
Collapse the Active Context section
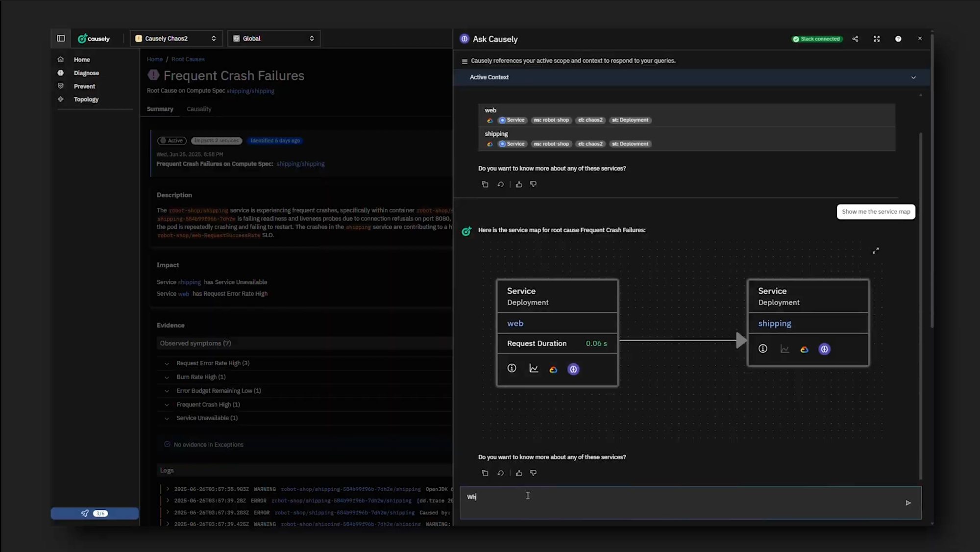913,77
